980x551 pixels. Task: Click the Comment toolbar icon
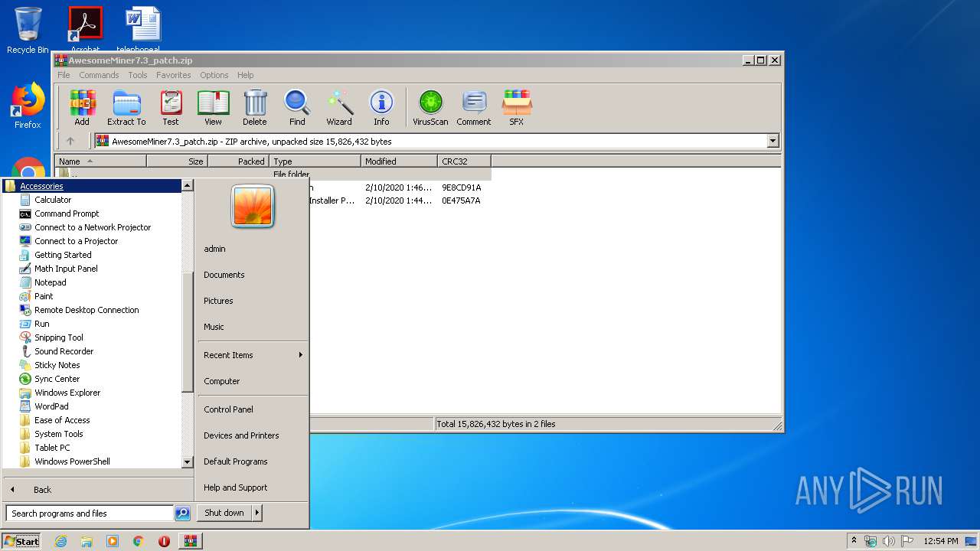point(474,107)
